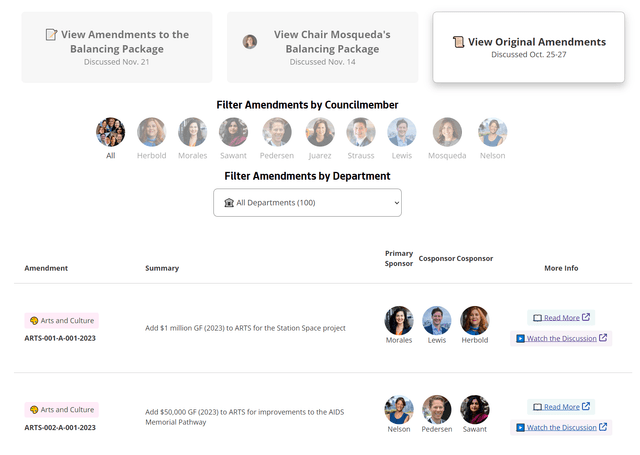Pick Nelson's avatar in the councilmember filter
The width and height of the screenshot is (640, 455).
[493, 132]
